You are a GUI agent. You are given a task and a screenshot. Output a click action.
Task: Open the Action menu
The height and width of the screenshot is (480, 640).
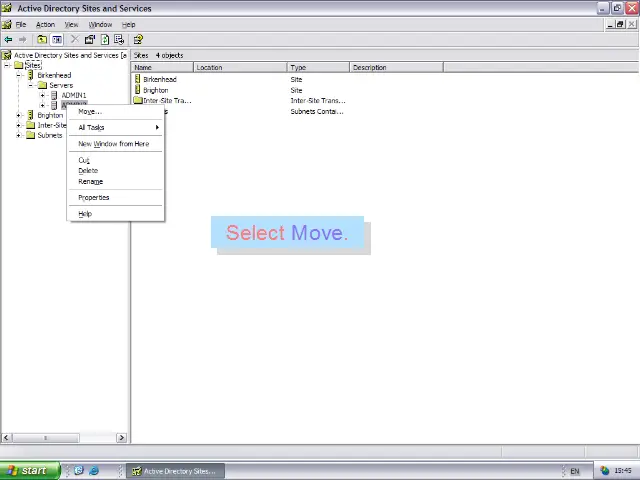coord(45,24)
